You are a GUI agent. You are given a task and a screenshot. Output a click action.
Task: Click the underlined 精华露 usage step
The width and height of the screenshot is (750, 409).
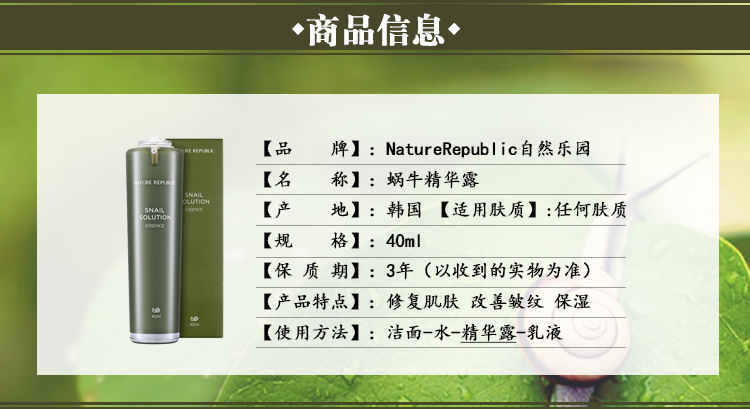[x=488, y=332]
